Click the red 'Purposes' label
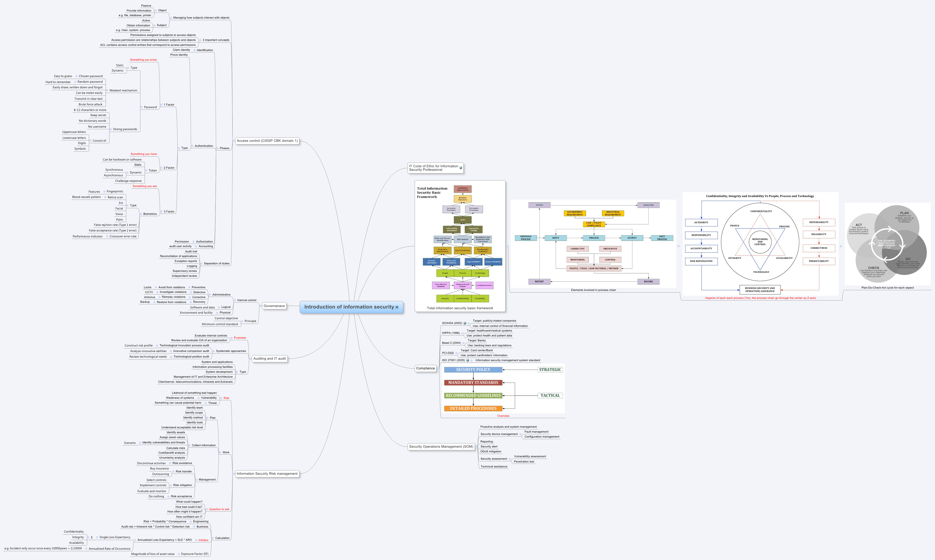This screenshot has width=935, height=560. 240,338
